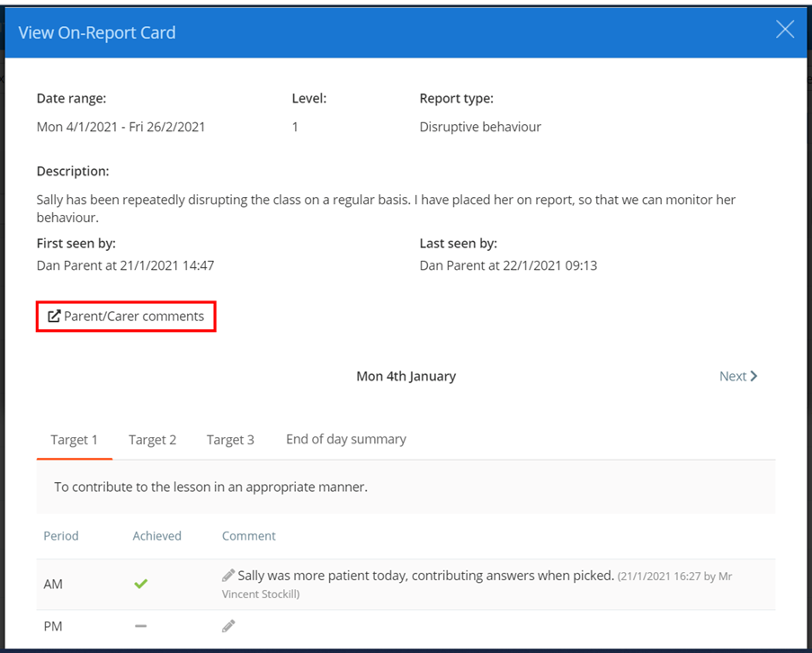The height and width of the screenshot is (653, 812).
Task: Click the Next chevron arrow
Action: (x=754, y=376)
